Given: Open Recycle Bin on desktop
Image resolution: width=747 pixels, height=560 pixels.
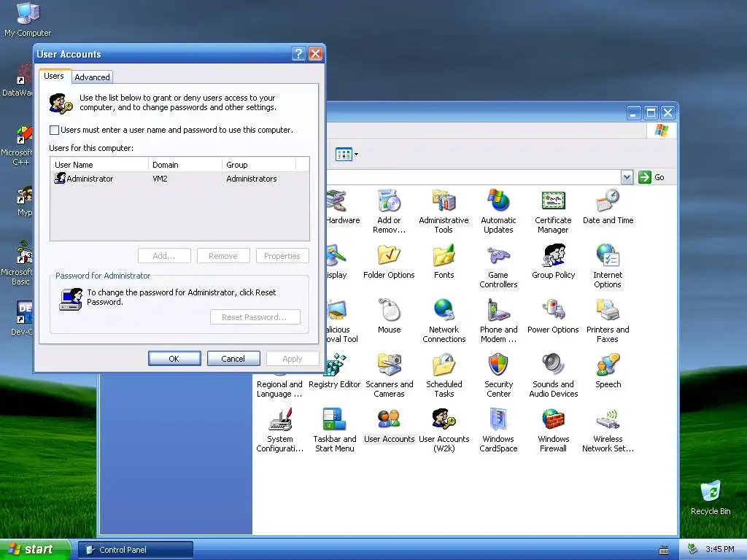Looking at the screenshot, I should (711, 497).
